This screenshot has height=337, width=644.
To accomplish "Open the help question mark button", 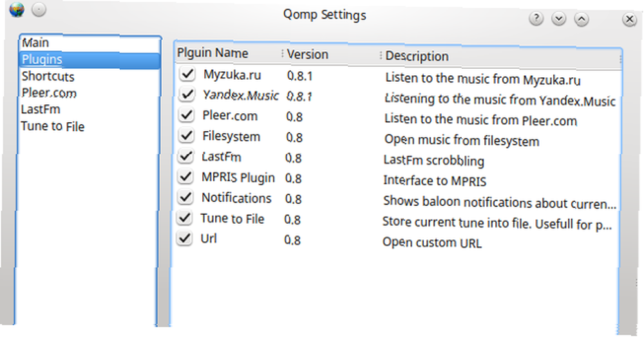I will coord(536,18).
